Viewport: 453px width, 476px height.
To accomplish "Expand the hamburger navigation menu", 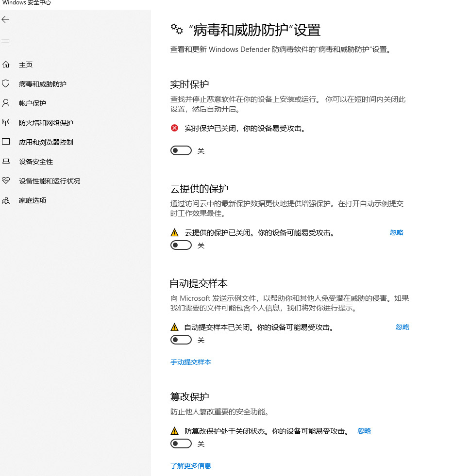I will pyautogui.click(x=6, y=41).
